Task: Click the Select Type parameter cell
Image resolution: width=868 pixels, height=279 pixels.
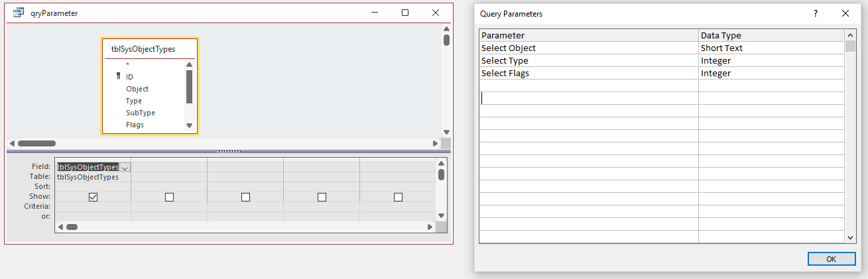Action: click(x=589, y=60)
